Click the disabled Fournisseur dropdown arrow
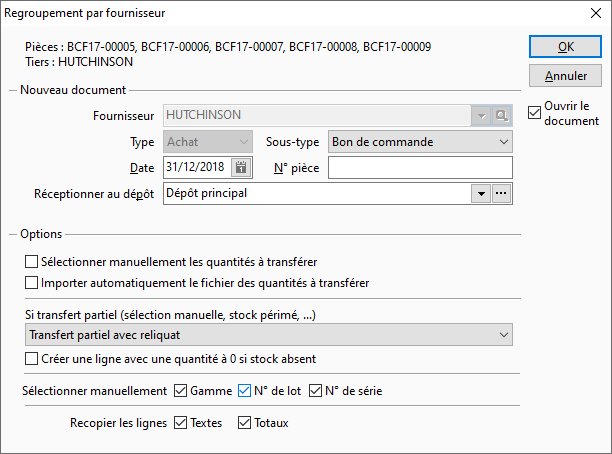The width and height of the screenshot is (612, 454). pos(481,116)
